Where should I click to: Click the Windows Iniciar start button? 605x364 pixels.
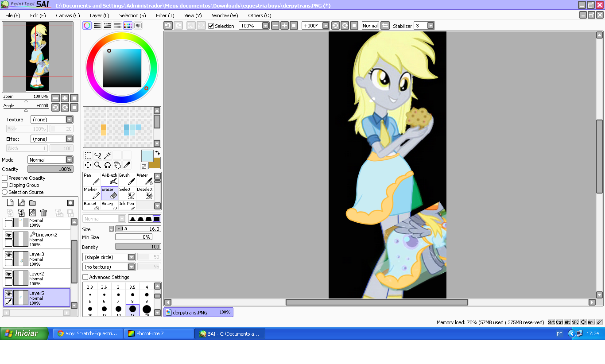[x=24, y=333]
